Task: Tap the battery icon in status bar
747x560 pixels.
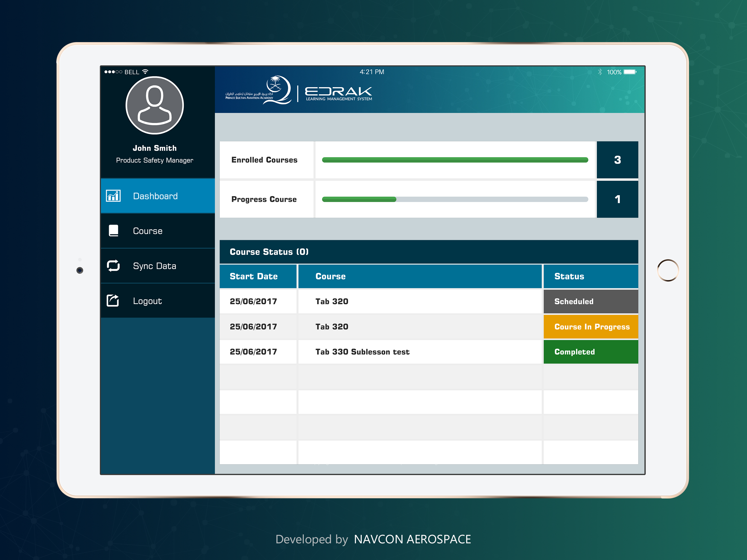Action: click(x=630, y=72)
